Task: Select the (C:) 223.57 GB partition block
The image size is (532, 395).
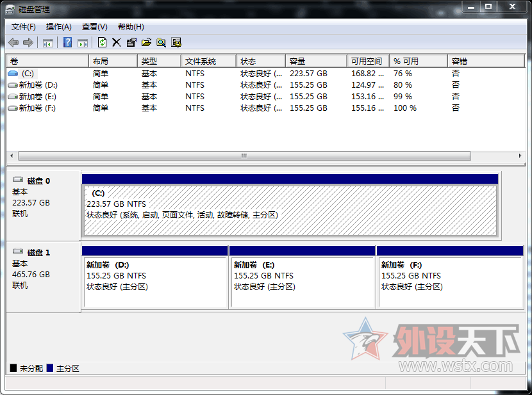Action: click(290, 206)
